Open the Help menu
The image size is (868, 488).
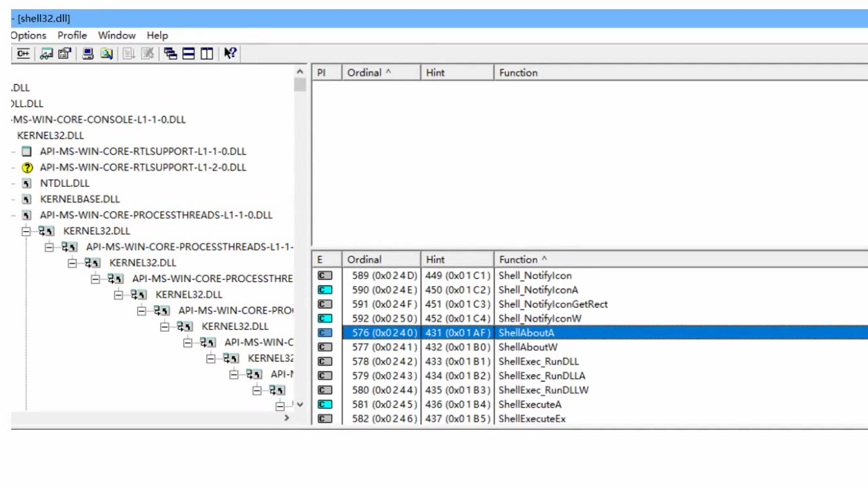(x=157, y=35)
